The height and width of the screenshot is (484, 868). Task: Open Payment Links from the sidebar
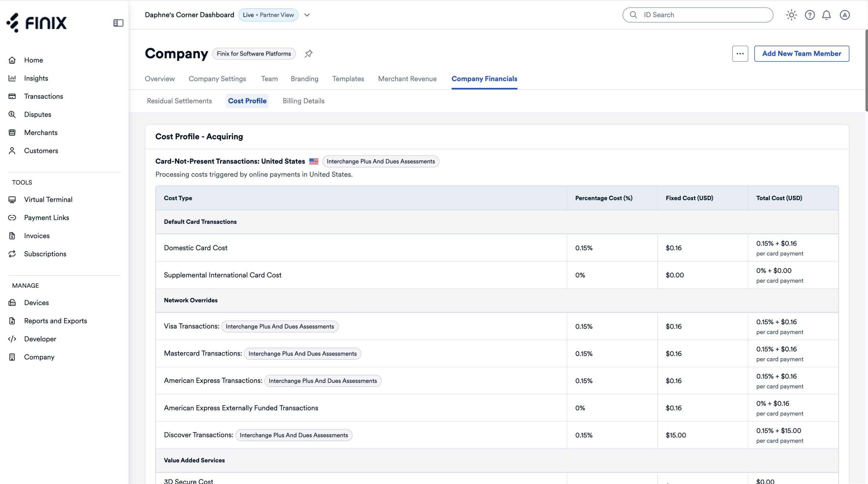[46, 217]
